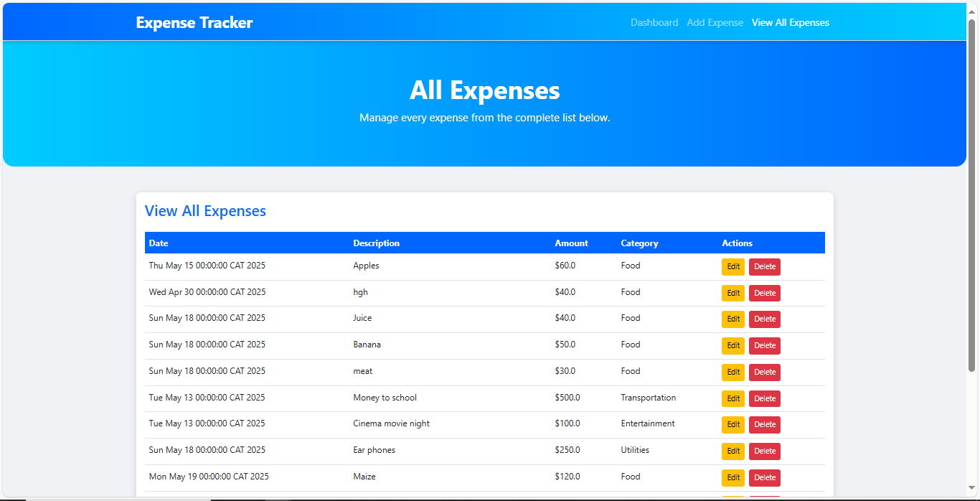Image resolution: width=980 pixels, height=501 pixels.
Task: Edit the Banana expense
Action: (732, 345)
